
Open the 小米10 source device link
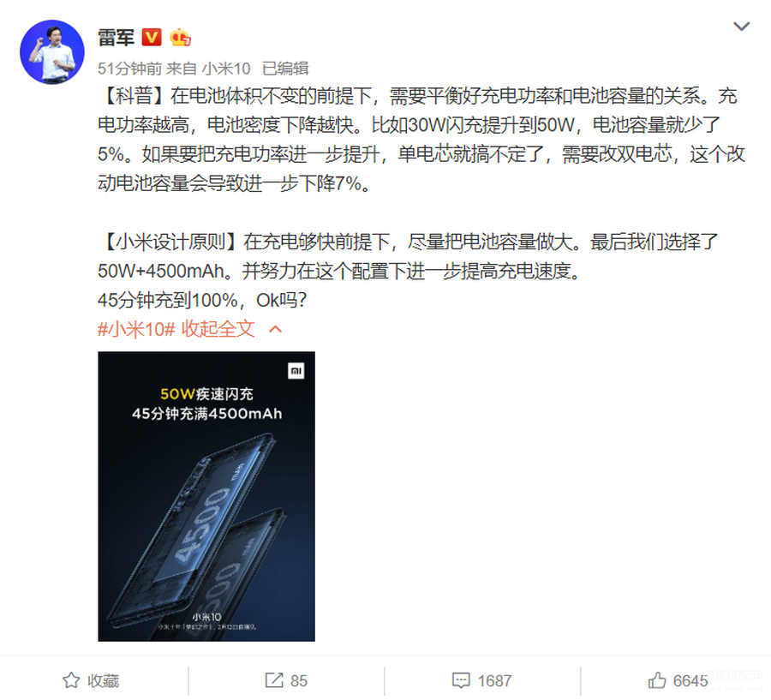pyautogui.click(x=226, y=69)
